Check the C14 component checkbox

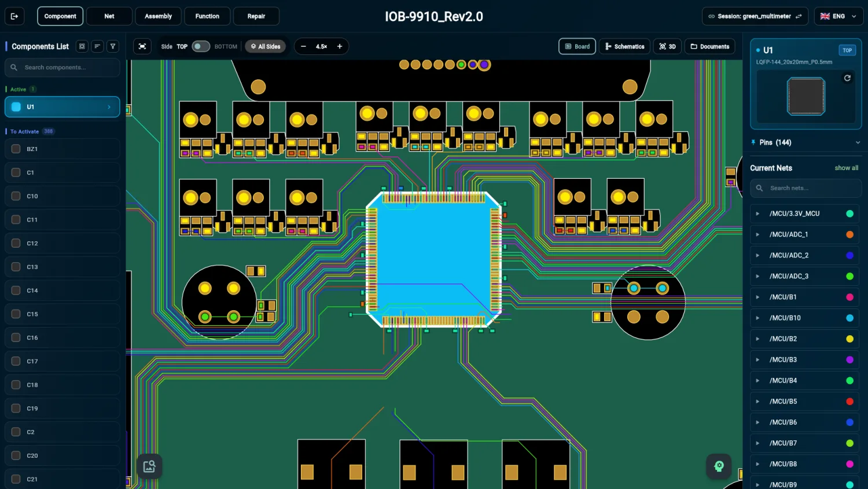pyautogui.click(x=16, y=291)
